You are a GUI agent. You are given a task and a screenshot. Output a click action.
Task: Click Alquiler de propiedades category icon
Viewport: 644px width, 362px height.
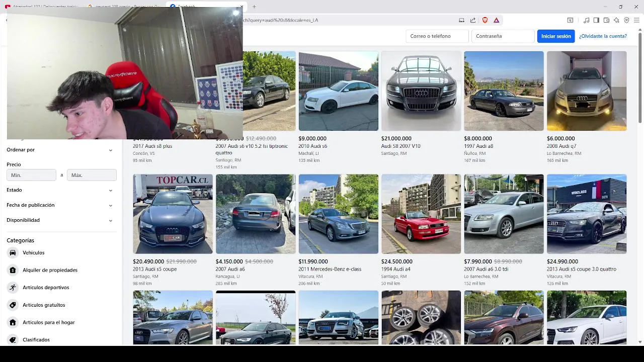pyautogui.click(x=13, y=270)
